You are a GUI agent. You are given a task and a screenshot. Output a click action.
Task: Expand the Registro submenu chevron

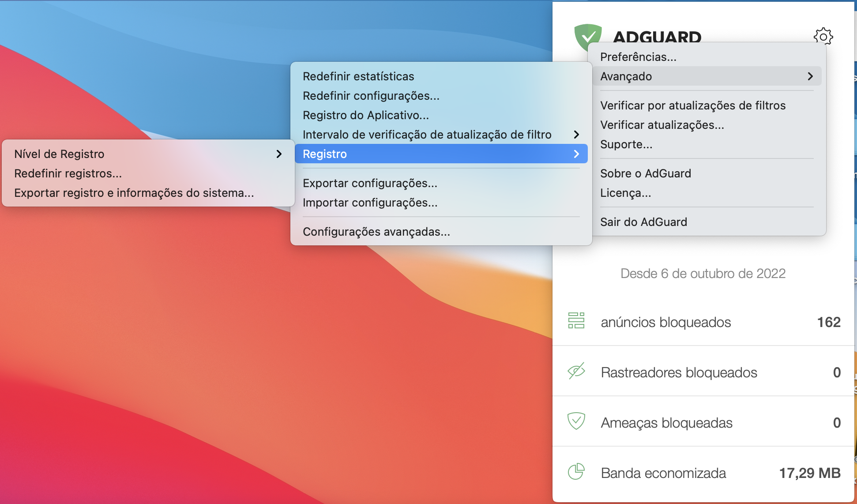[x=576, y=154]
